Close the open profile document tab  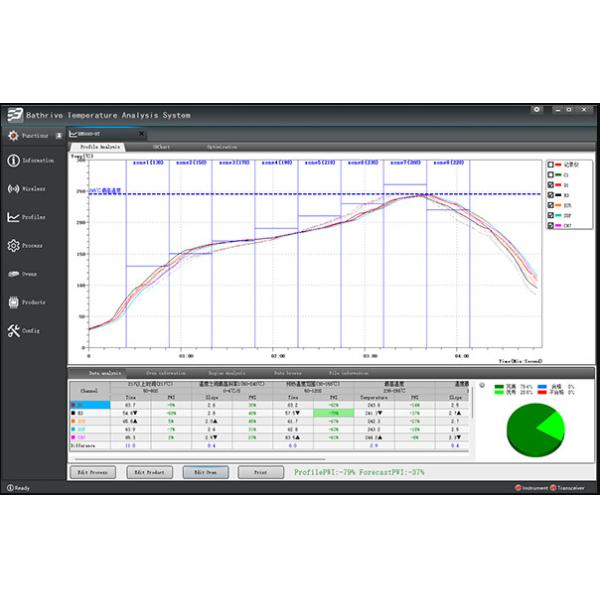click(x=141, y=133)
